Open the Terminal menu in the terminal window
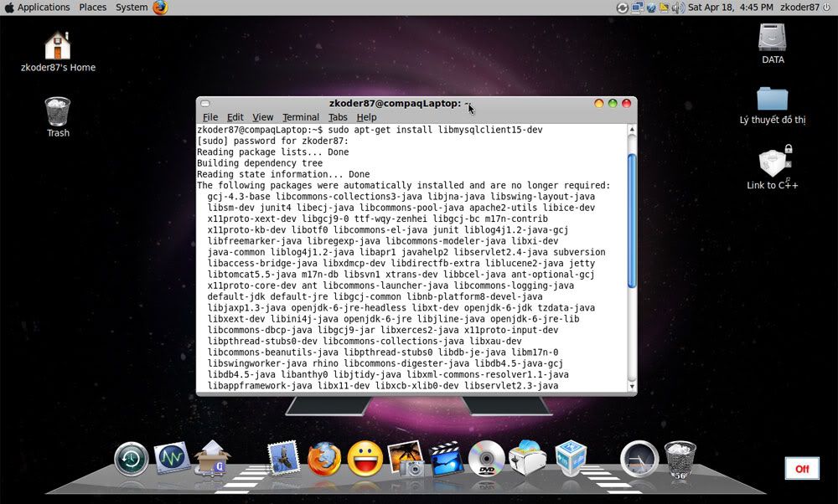838x504 pixels. point(301,117)
